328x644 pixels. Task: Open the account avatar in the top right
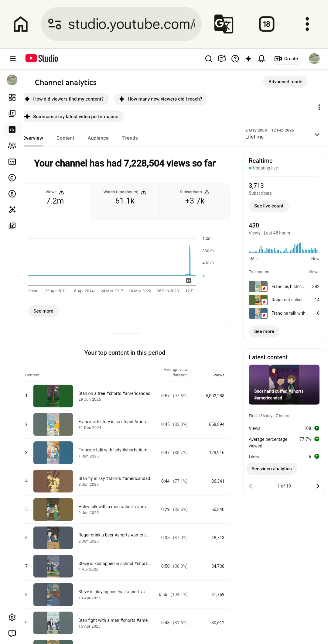click(314, 59)
